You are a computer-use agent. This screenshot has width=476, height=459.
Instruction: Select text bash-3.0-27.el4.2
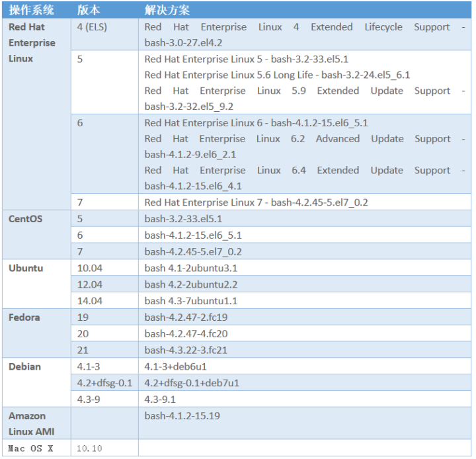183,43
